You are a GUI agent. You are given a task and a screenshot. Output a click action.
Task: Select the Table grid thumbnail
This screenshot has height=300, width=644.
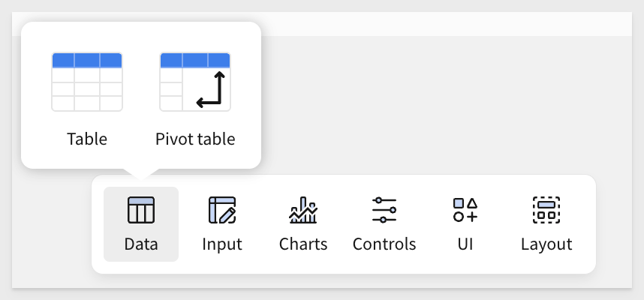86,82
